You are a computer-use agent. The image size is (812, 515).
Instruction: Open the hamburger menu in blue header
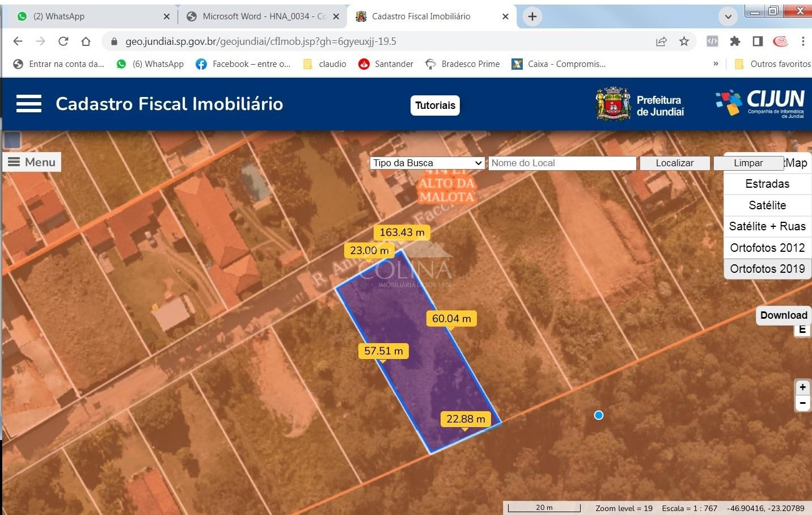[28, 104]
